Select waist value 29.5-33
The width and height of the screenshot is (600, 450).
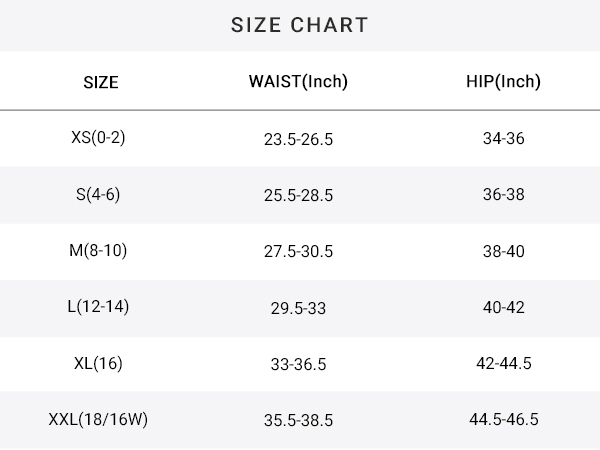(x=298, y=308)
